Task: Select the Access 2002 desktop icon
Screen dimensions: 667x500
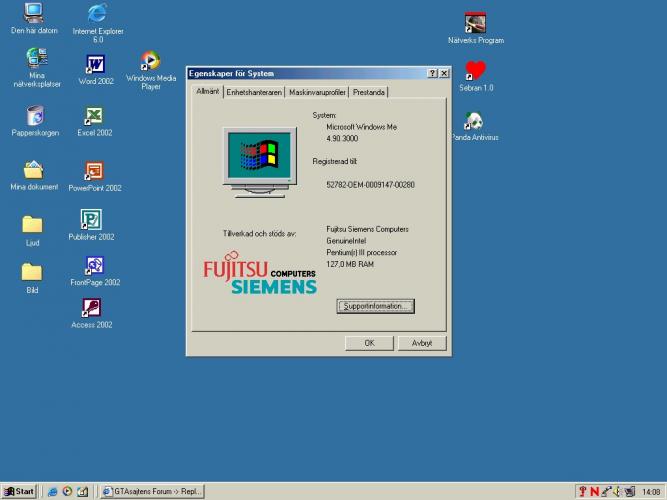Action: (x=91, y=308)
